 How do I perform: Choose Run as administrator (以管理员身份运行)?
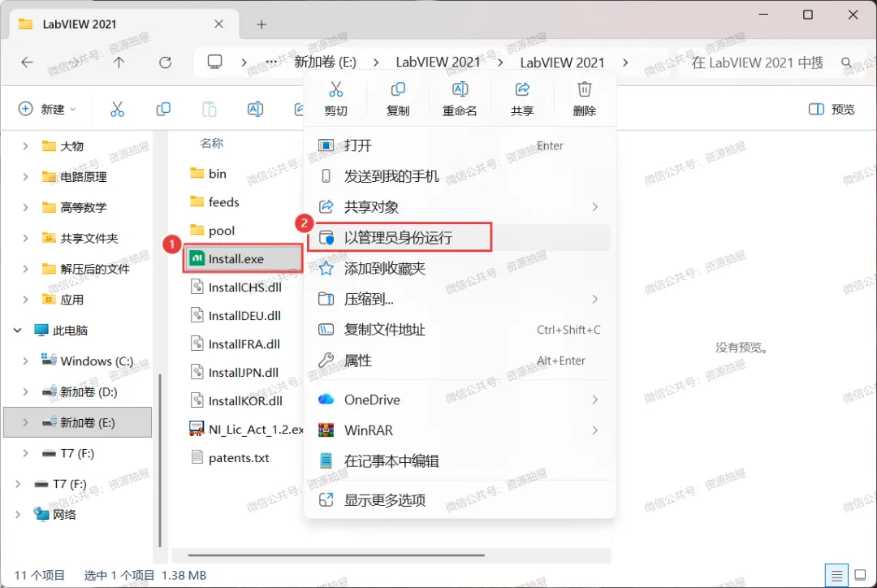(x=459, y=238)
